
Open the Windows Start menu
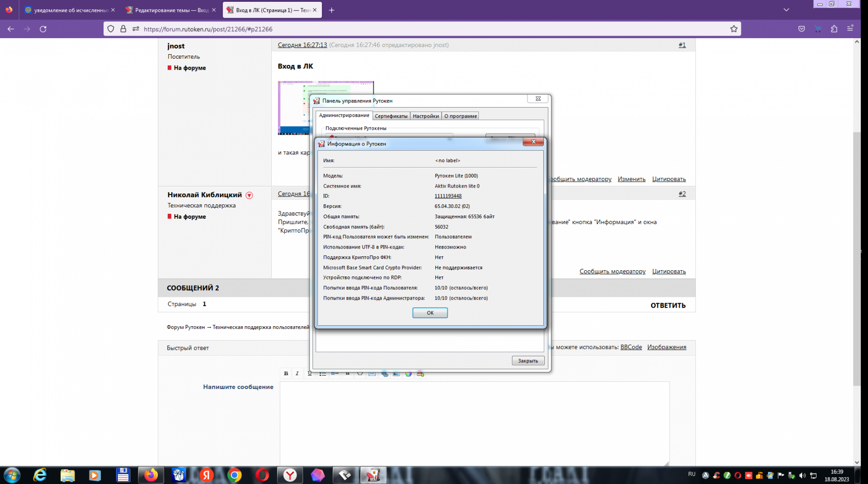coord(12,475)
